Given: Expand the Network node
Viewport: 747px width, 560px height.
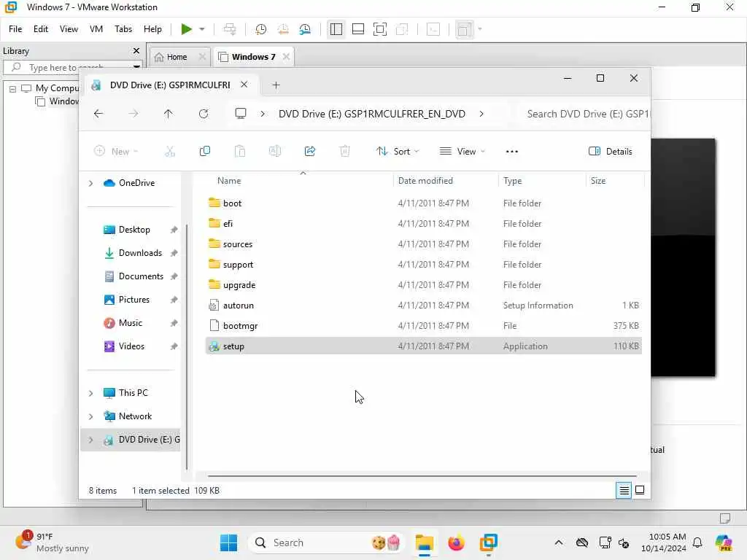Looking at the screenshot, I should point(90,416).
